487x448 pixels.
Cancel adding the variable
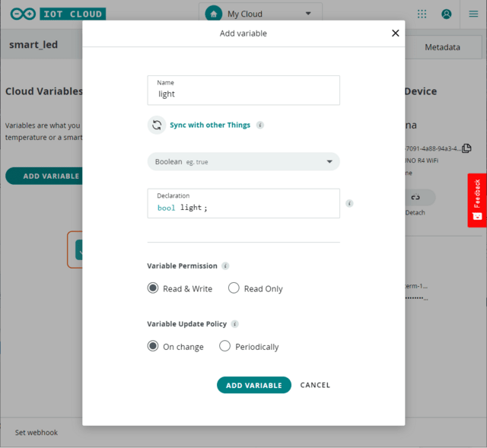[315, 385]
